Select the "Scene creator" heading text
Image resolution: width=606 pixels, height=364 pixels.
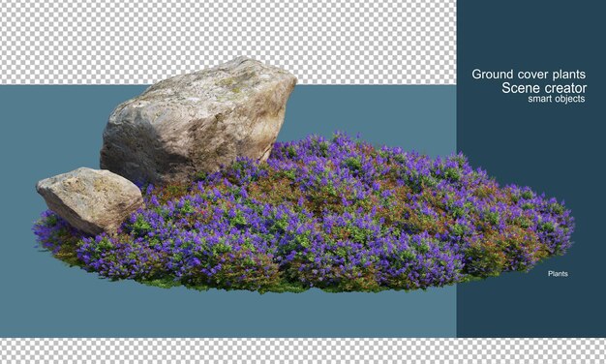click(x=544, y=88)
